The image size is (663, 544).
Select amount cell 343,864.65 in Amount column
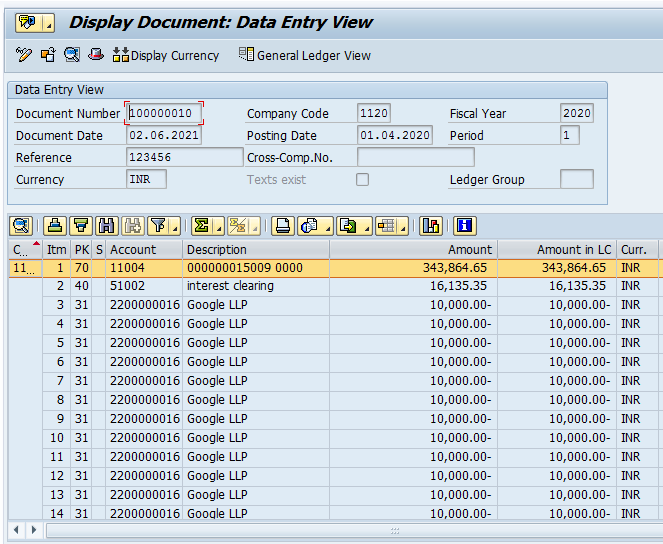coord(414,268)
